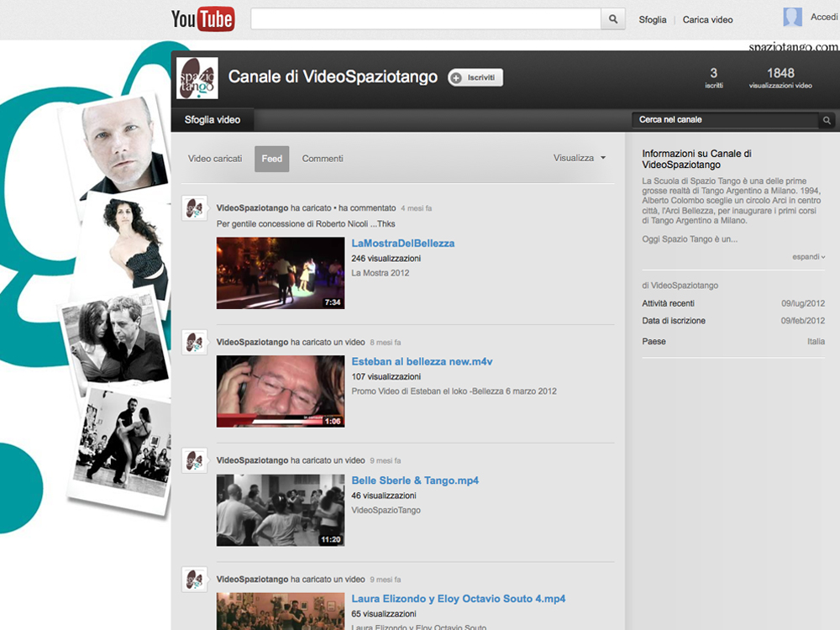Click VideoSpaziotango name above Belle Sberle video
The image size is (840, 630).
[x=252, y=460]
